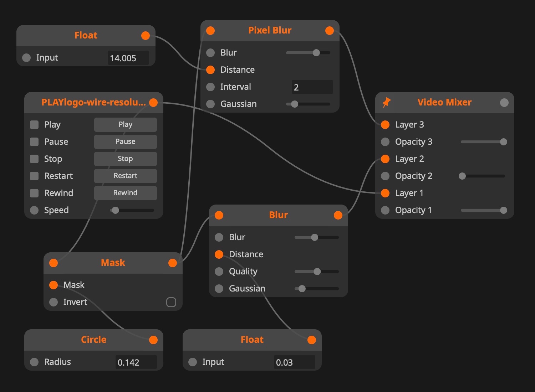Toggle the square Play port checkbox

pyautogui.click(x=34, y=125)
